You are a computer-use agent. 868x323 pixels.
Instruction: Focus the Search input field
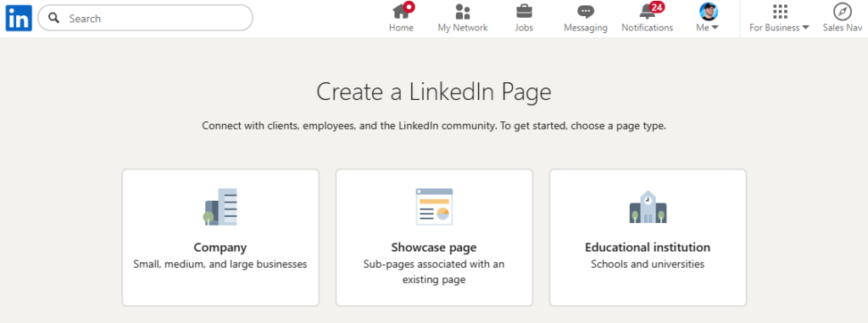coord(145,19)
